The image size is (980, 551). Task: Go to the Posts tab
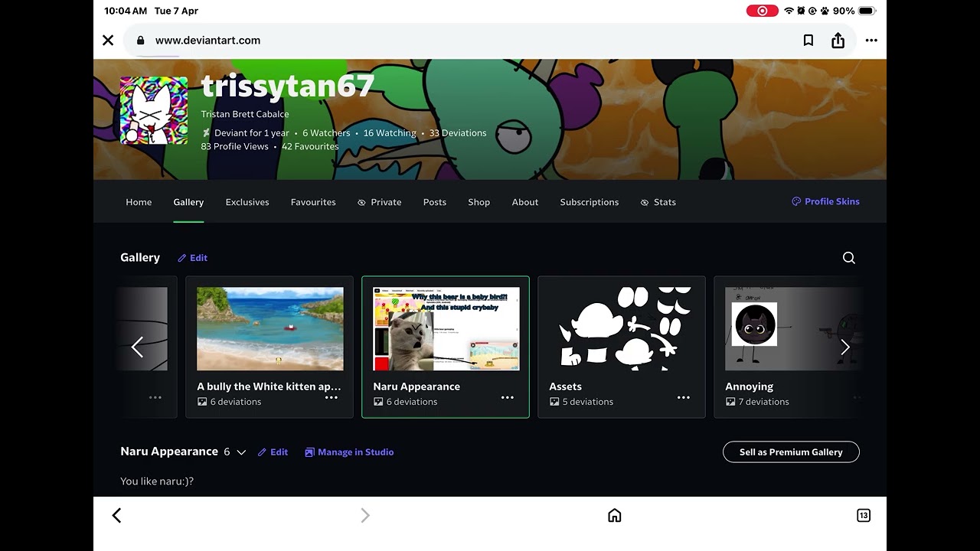click(435, 202)
